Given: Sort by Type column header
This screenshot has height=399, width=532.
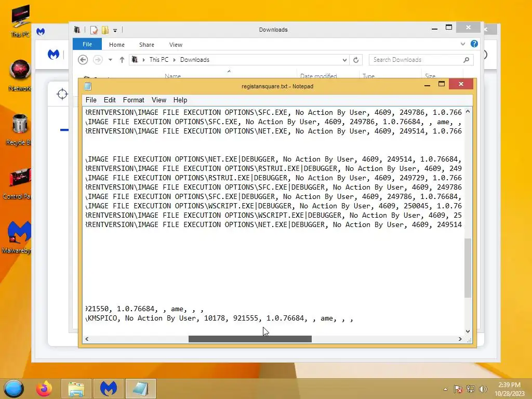Looking at the screenshot, I should 368,76.
